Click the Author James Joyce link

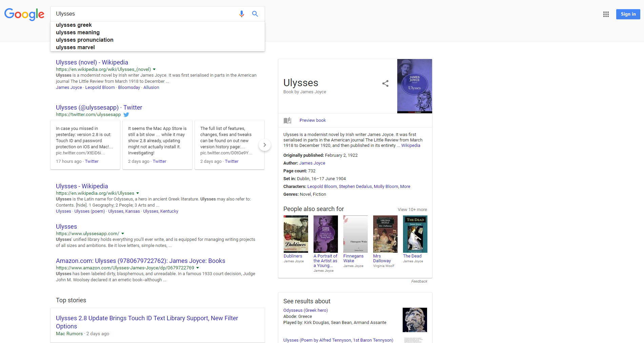[x=312, y=163]
